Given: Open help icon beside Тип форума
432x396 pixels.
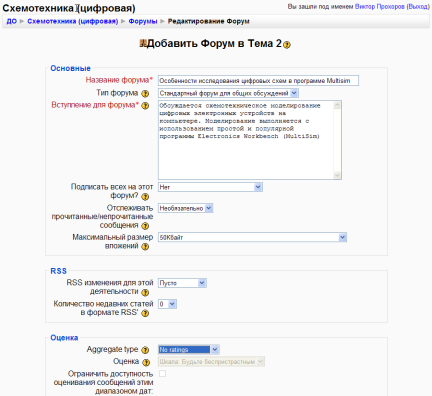Looking at the screenshot, I should click(x=145, y=94).
